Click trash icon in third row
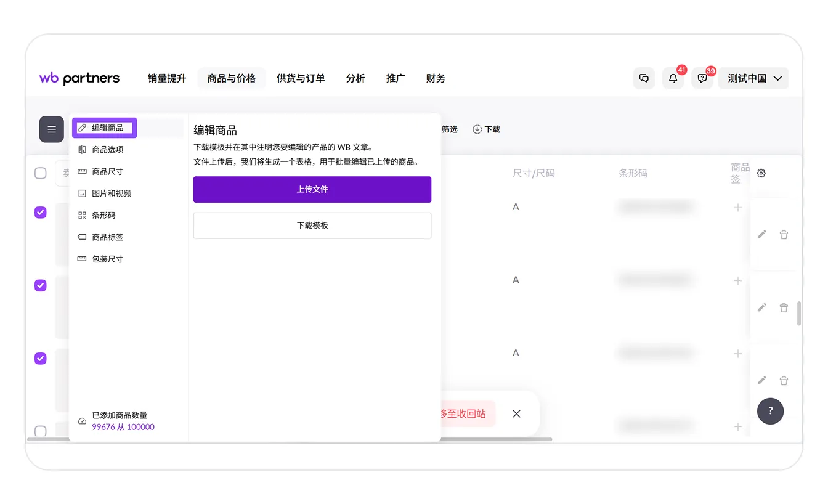This screenshot has width=828, height=504. click(784, 380)
